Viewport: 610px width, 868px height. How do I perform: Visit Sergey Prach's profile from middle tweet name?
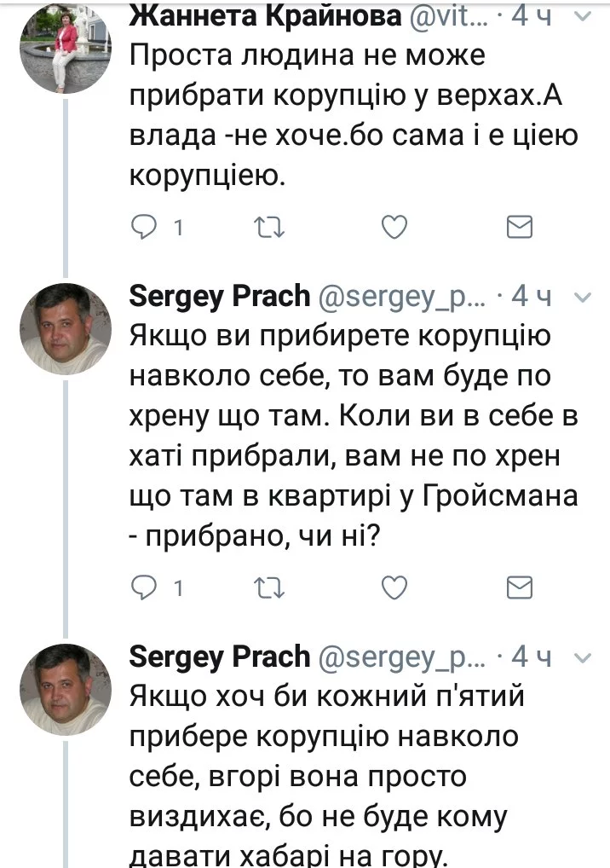click(x=219, y=296)
